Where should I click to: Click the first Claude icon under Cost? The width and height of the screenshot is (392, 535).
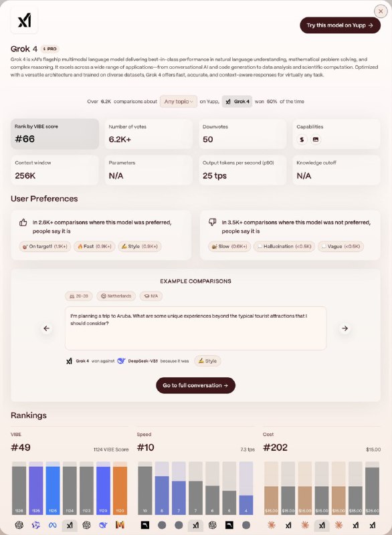coord(272,525)
